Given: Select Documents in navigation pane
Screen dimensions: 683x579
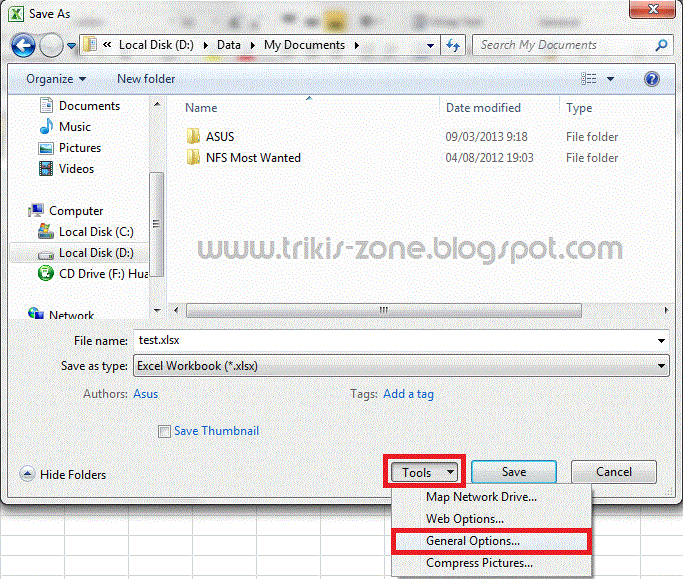Looking at the screenshot, I should [89, 106].
